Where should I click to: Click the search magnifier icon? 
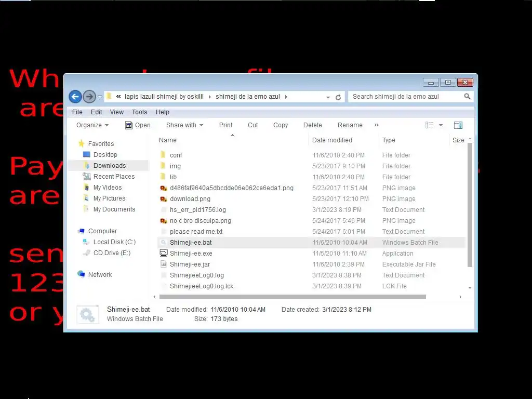tap(467, 97)
